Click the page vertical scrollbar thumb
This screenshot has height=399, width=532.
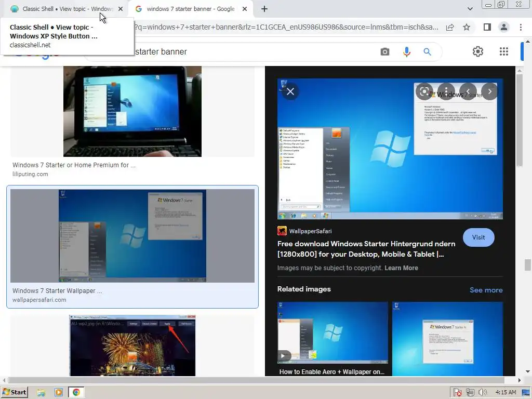tap(527, 264)
